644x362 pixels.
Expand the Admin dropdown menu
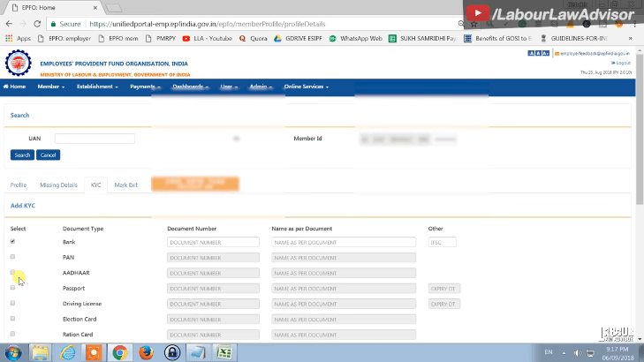261,87
